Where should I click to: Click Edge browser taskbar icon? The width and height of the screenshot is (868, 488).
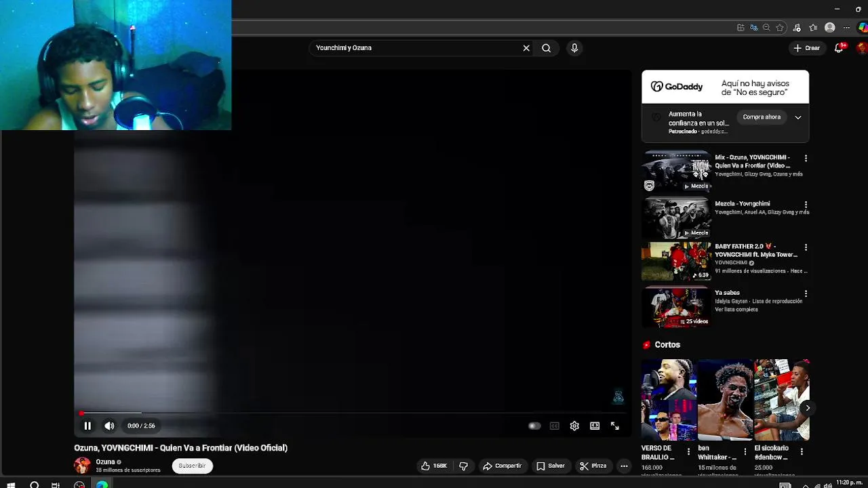click(x=102, y=485)
